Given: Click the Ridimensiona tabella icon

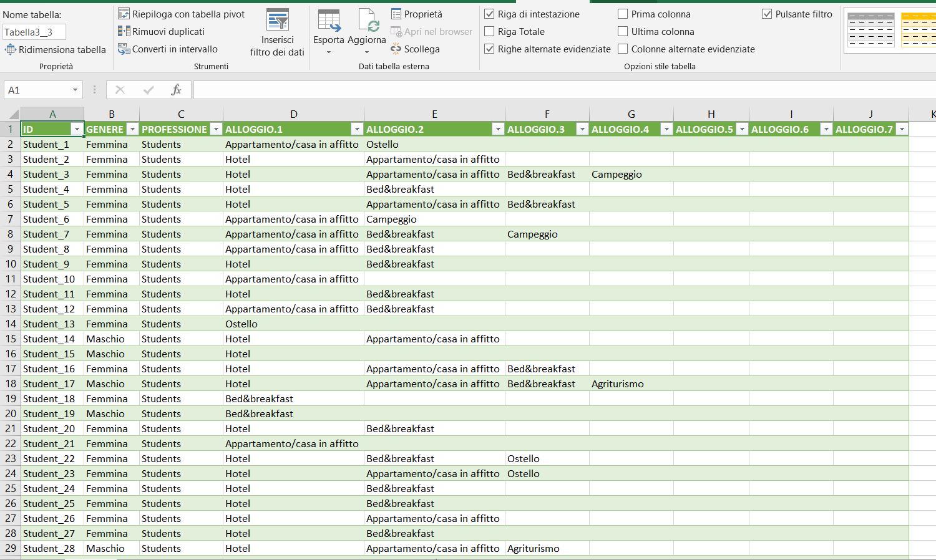Looking at the screenshot, I should pyautogui.click(x=10, y=49).
